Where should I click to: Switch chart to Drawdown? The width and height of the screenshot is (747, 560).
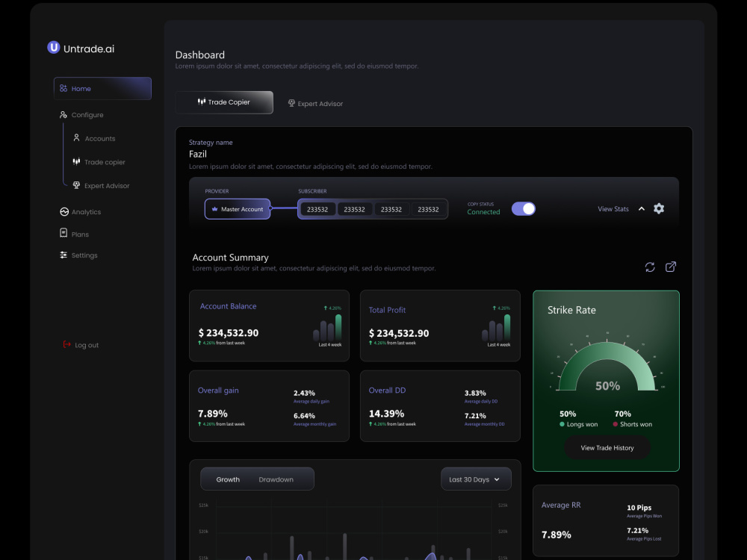[276, 479]
